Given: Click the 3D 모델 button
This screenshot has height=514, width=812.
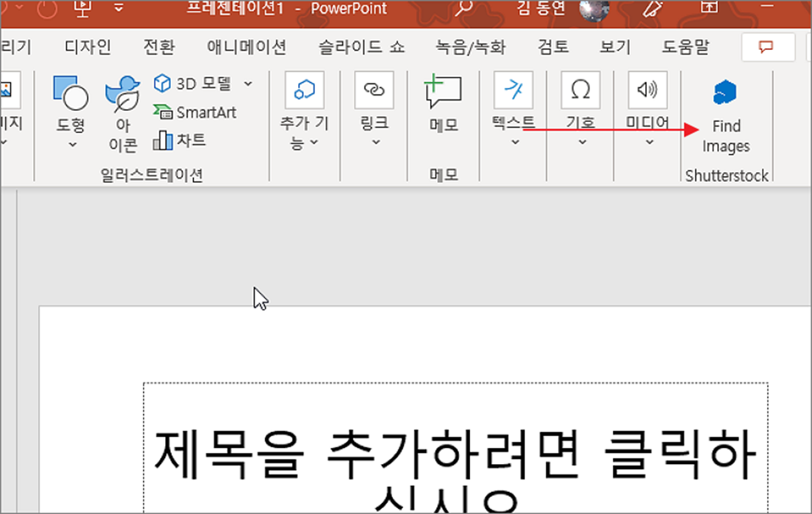Looking at the screenshot, I should coord(193,83).
